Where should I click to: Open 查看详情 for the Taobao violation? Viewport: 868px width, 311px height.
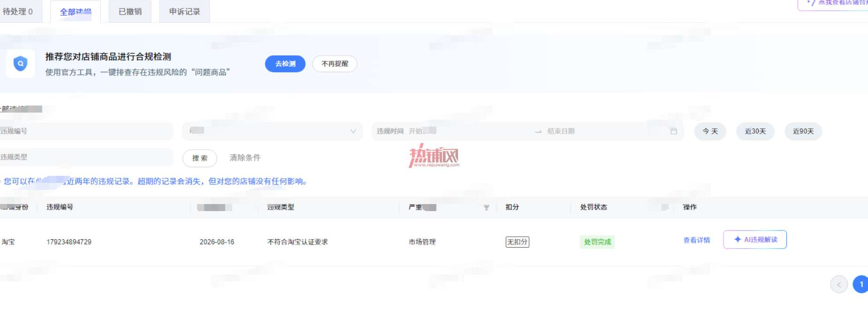click(697, 240)
